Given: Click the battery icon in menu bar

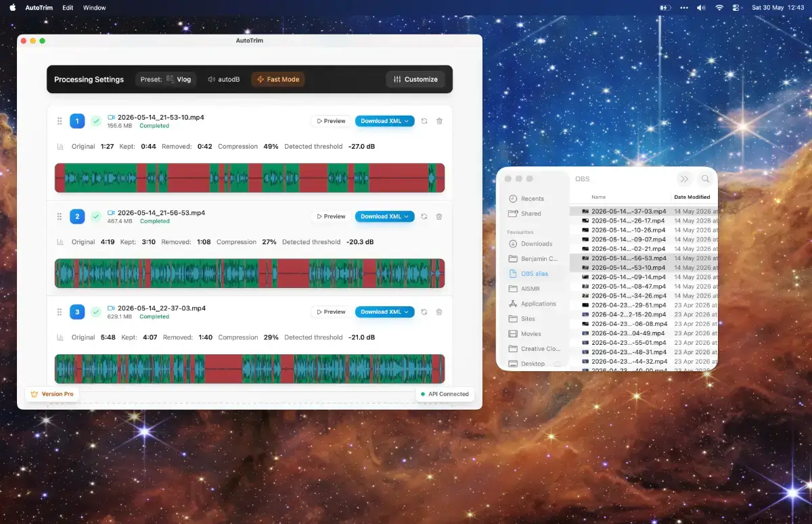Looking at the screenshot, I should (x=665, y=7).
